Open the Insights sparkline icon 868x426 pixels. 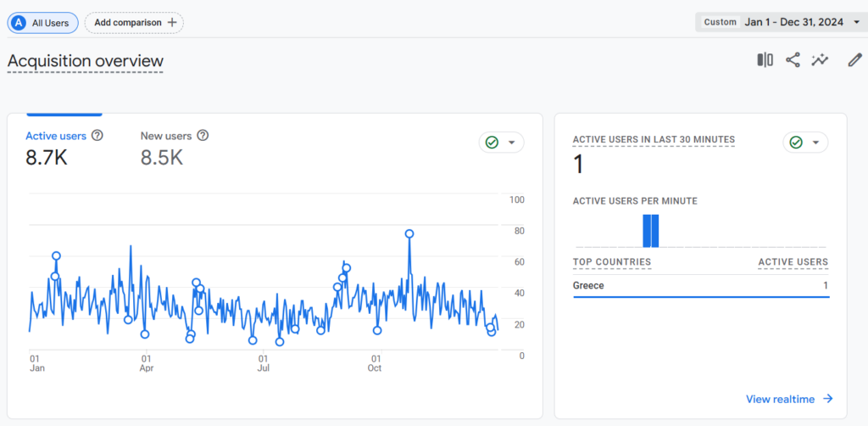click(820, 60)
